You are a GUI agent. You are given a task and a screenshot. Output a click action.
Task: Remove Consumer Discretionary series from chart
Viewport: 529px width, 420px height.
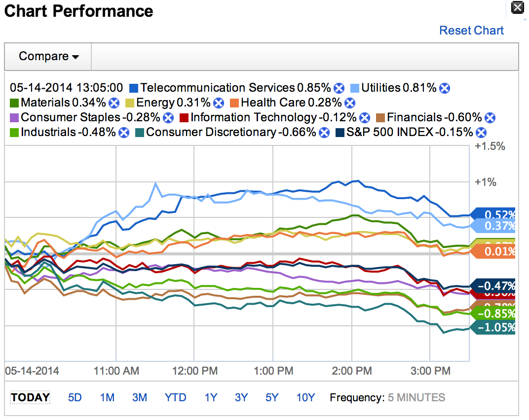[324, 133]
